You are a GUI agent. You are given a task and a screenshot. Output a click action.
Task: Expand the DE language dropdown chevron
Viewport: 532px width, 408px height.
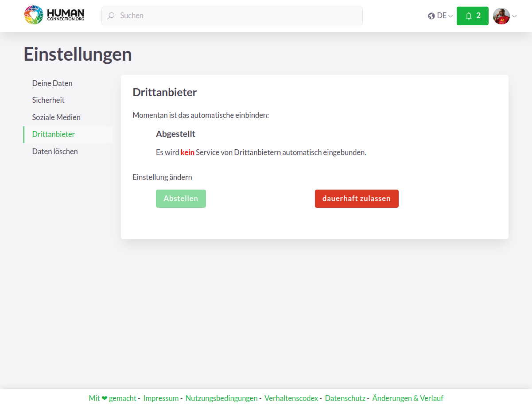(x=450, y=16)
